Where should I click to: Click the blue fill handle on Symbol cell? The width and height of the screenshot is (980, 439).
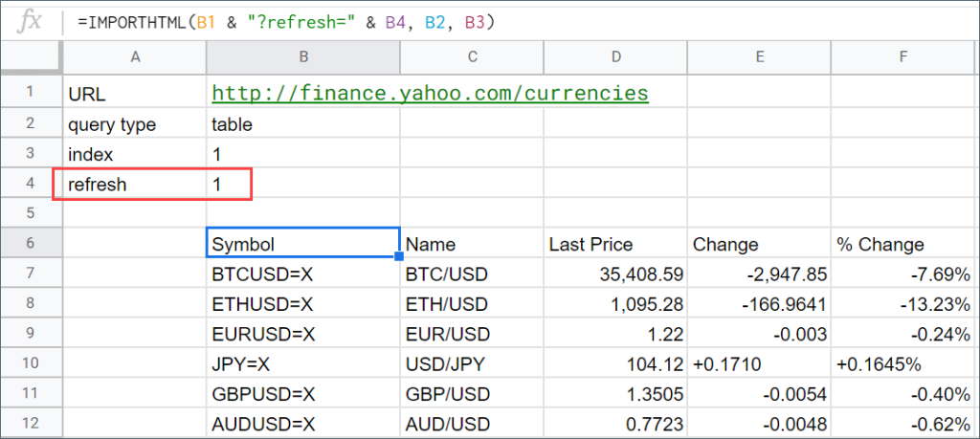point(399,258)
